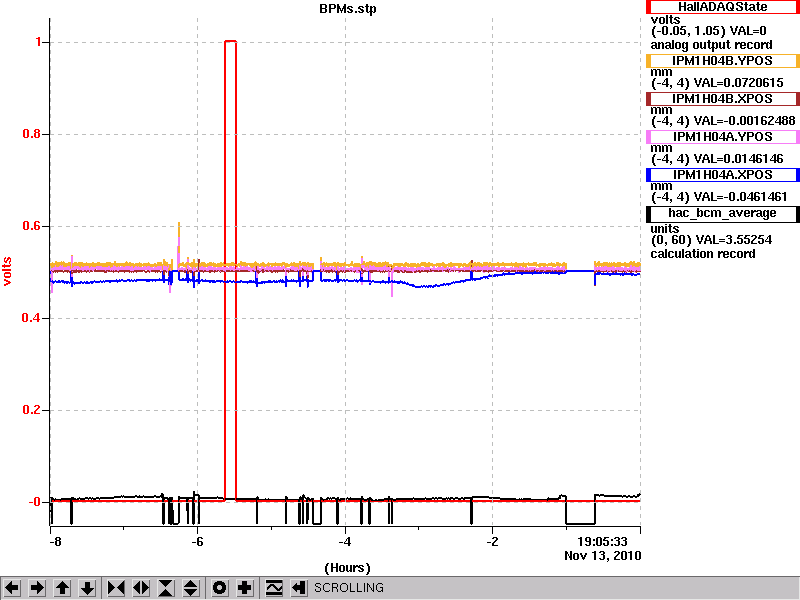
Task: Select the IPM1H04B.XPOS curve legend entry
Action: click(722, 98)
